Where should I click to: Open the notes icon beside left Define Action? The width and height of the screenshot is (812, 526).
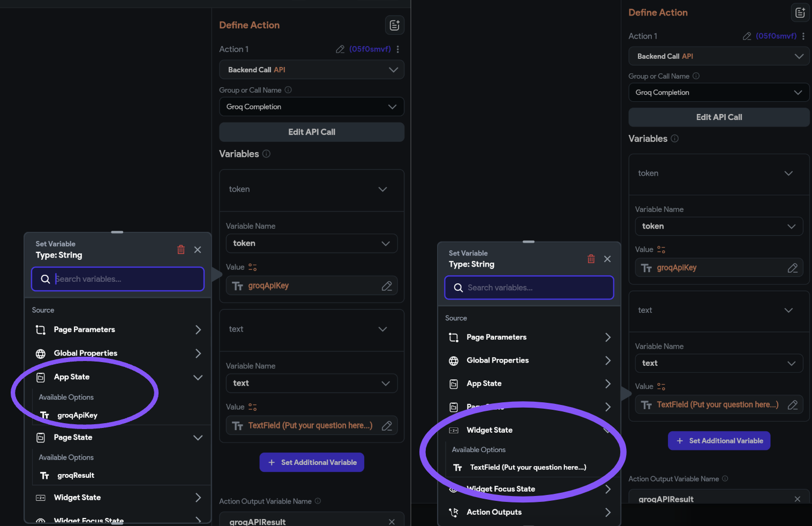(395, 25)
